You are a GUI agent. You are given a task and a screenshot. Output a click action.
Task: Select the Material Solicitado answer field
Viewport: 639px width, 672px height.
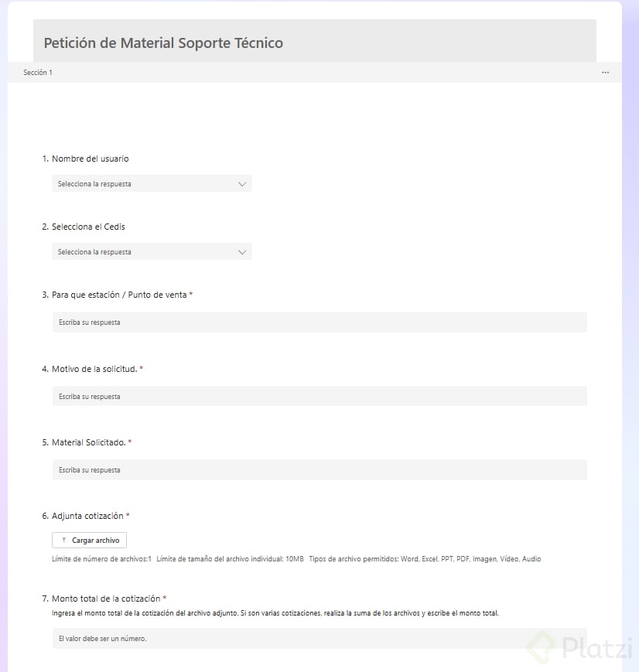coord(319,470)
